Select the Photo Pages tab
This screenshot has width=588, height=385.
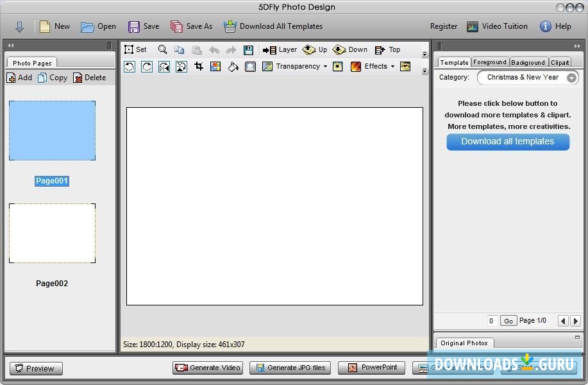tap(32, 63)
